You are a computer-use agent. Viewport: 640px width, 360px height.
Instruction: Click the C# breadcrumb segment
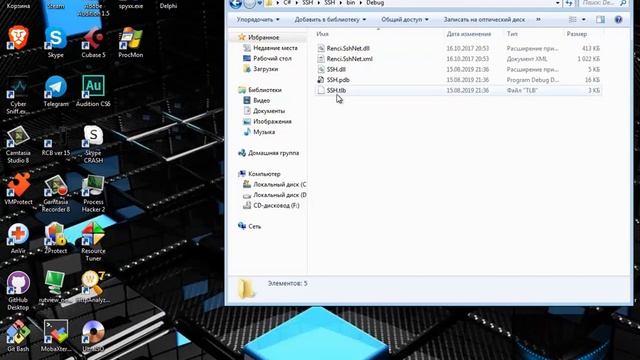(287, 3)
